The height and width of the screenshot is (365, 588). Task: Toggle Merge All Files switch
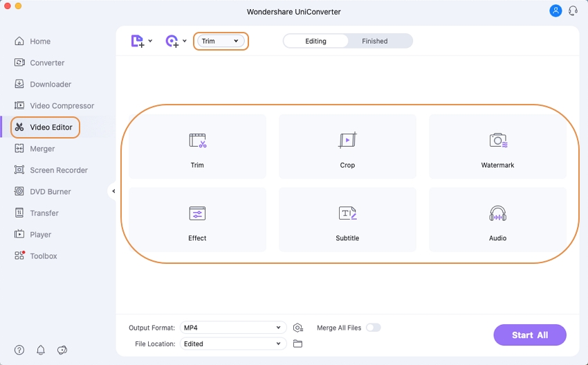(373, 328)
